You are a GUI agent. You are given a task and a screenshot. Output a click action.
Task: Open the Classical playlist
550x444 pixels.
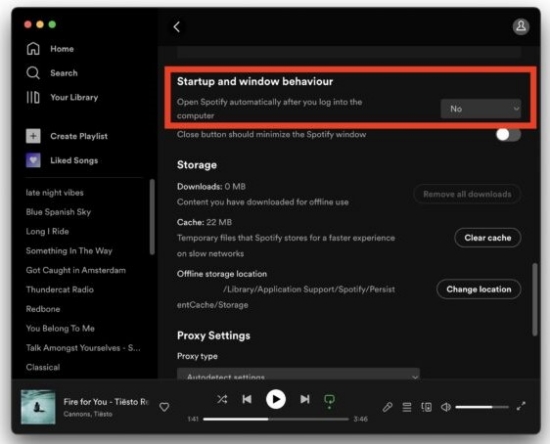(x=43, y=367)
